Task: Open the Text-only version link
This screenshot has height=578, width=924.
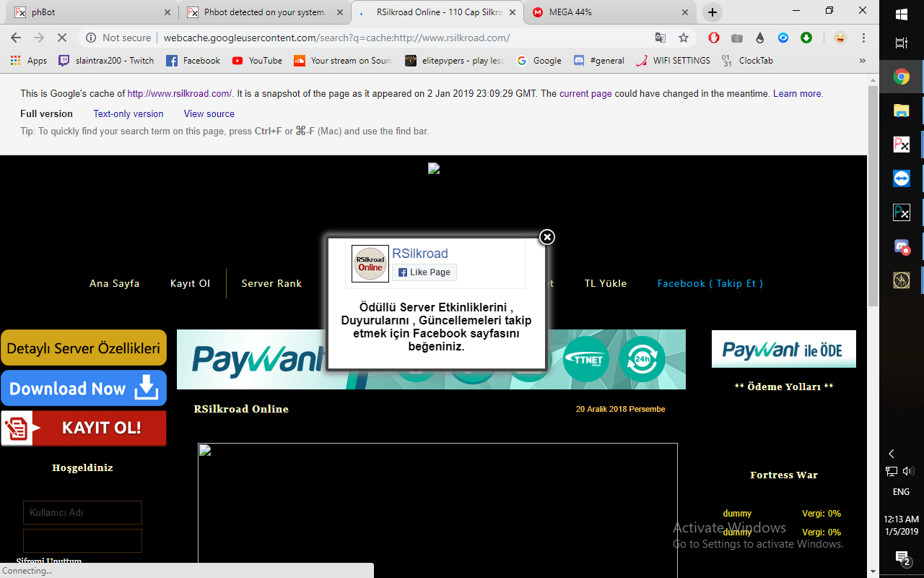Action: pos(128,113)
